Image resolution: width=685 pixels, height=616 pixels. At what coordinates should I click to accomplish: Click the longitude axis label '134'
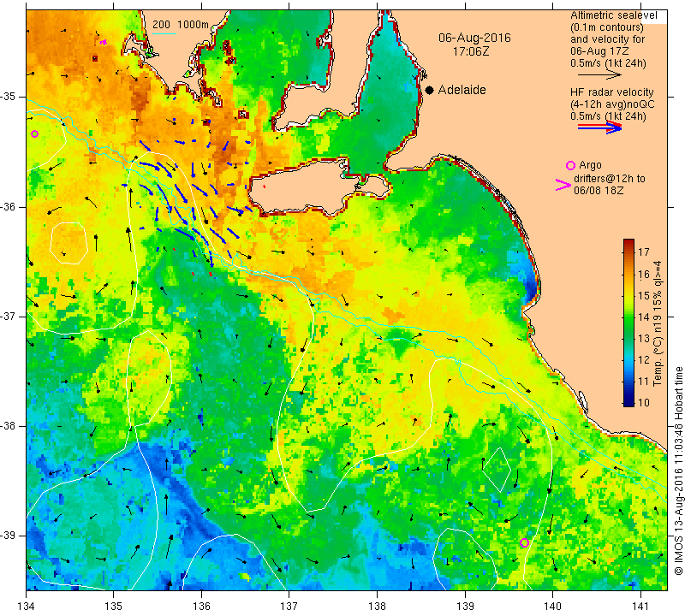tap(26, 606)
